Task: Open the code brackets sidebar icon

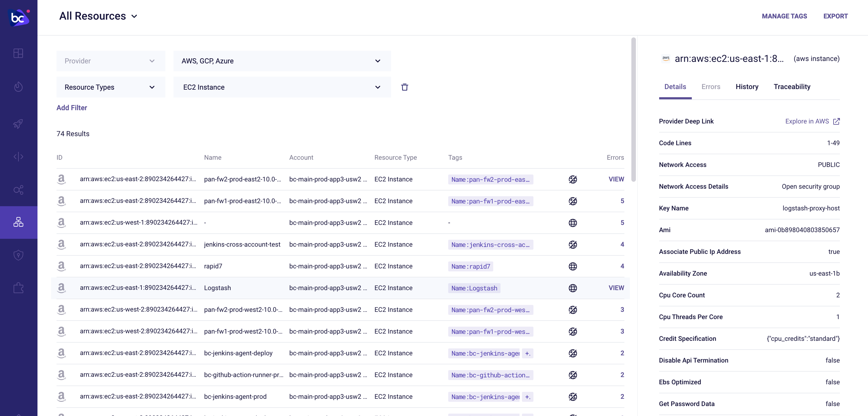Action: [x=18, y=156]
